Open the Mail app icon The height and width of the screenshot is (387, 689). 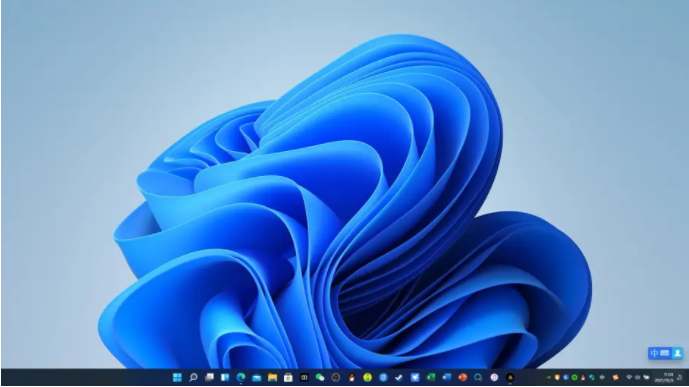point(257,377)
